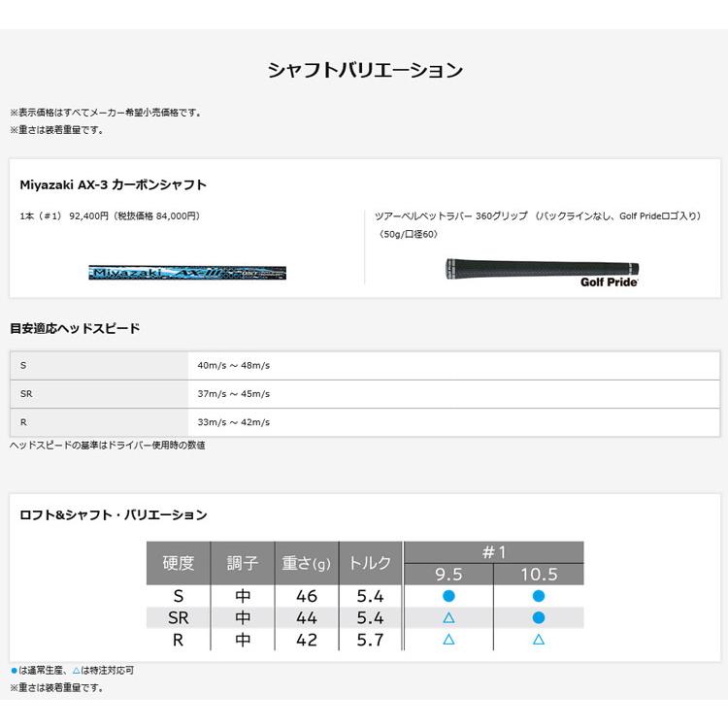Click the ヘッドスピードの基準 note text
This screenshot has height=728, width=728.
107,446
